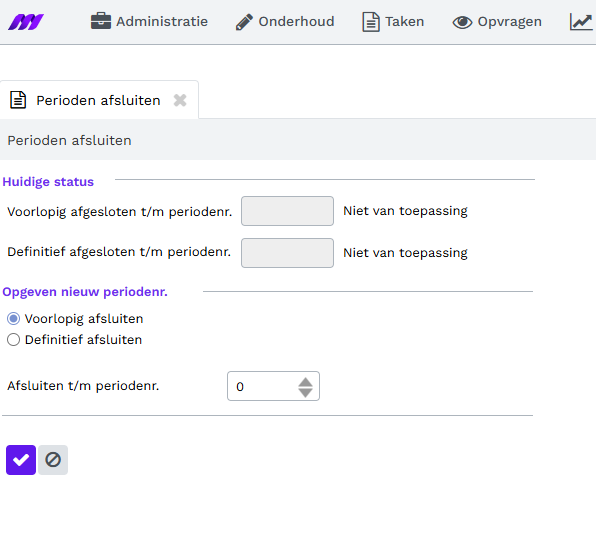The width and height of the screenshot is (596, 548).
Task: Open the chart graph icon menu
Action: pyautogui.click(x=581, y=22)
